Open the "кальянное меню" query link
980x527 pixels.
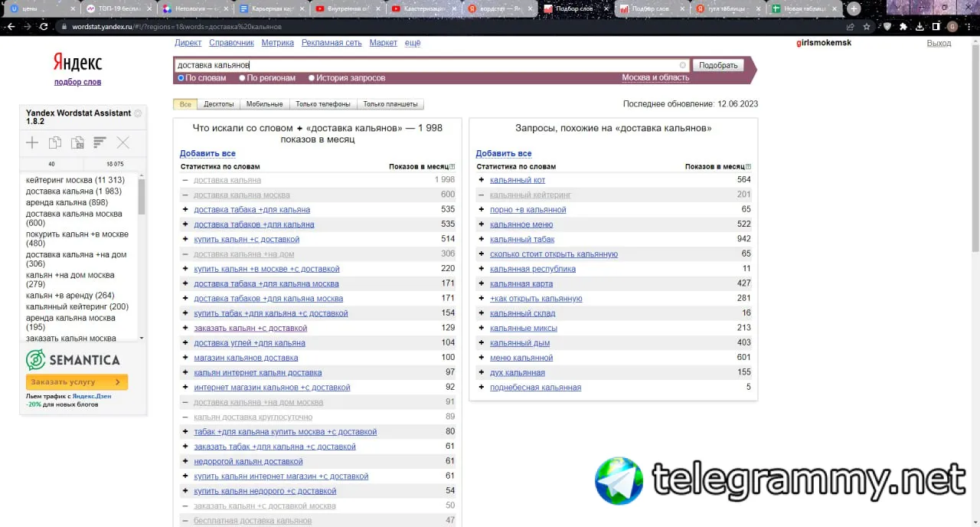(521, 224)
